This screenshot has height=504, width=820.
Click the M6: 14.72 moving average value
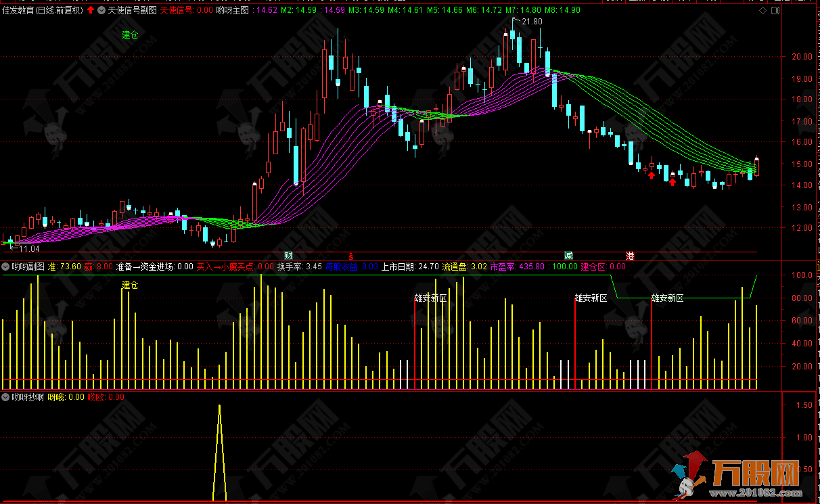484,10
